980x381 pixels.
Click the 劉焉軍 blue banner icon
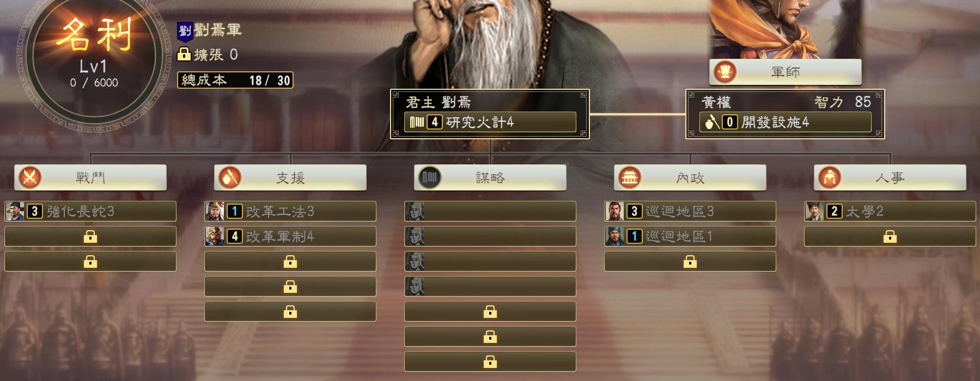click(185, 32)
